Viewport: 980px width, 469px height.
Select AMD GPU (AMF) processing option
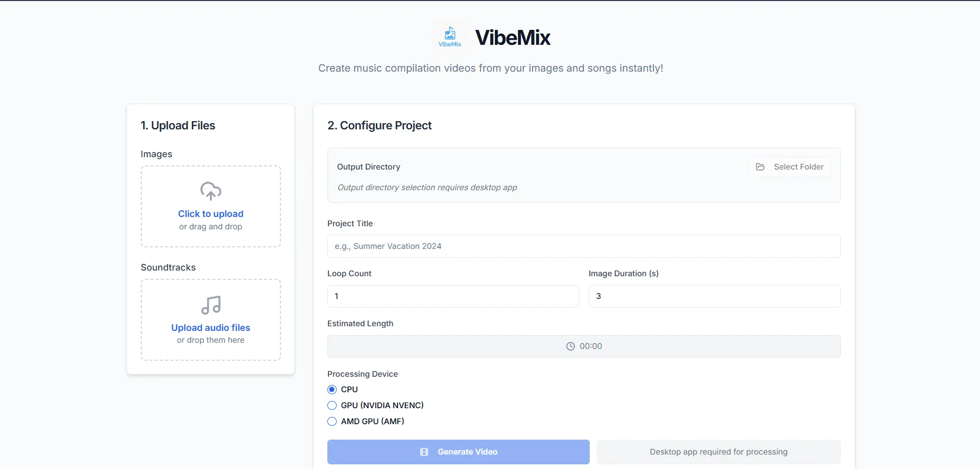point(331,421)
